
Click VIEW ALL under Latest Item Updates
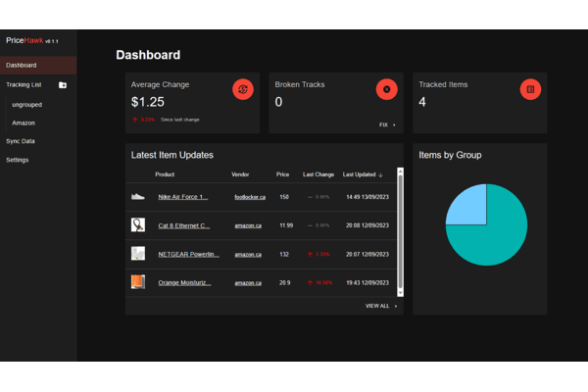pos(381,306)
